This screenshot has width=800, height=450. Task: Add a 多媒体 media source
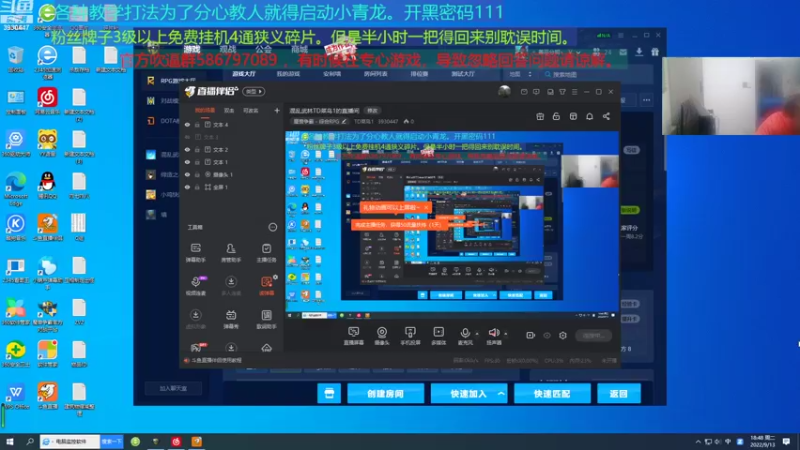(438, 336)
